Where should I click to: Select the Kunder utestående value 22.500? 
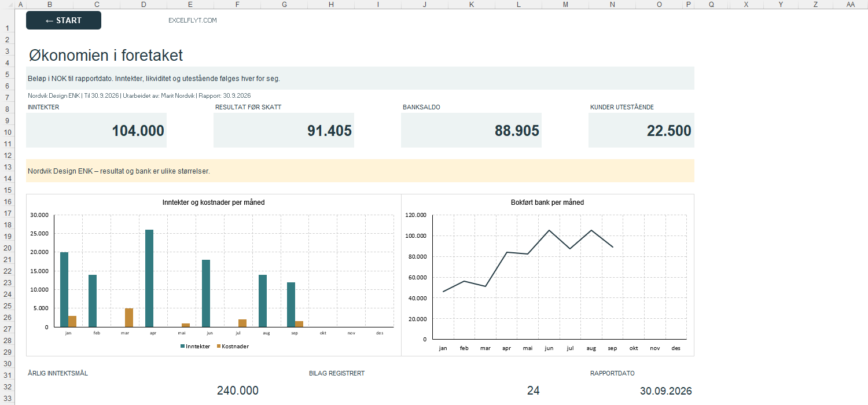pos(641,130)
